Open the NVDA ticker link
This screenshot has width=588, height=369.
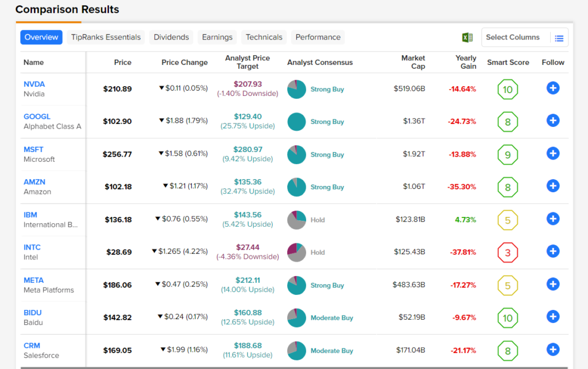(34, 84)
